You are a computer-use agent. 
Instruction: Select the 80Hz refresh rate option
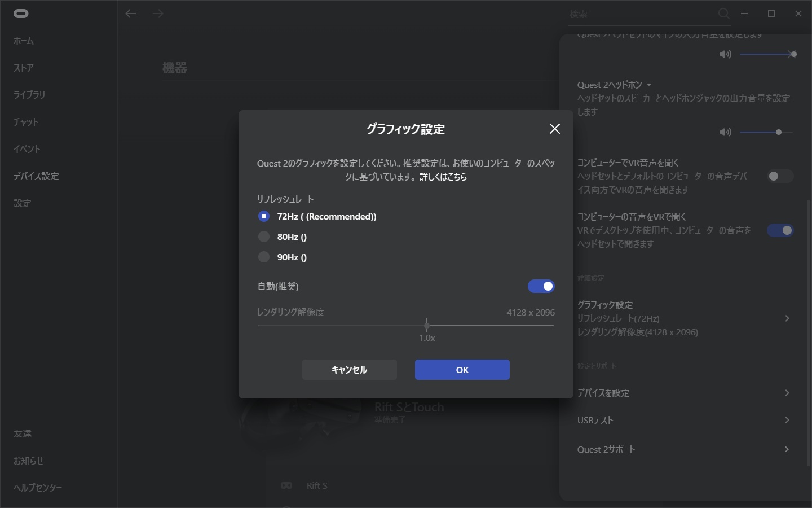(x=264, y=237)
